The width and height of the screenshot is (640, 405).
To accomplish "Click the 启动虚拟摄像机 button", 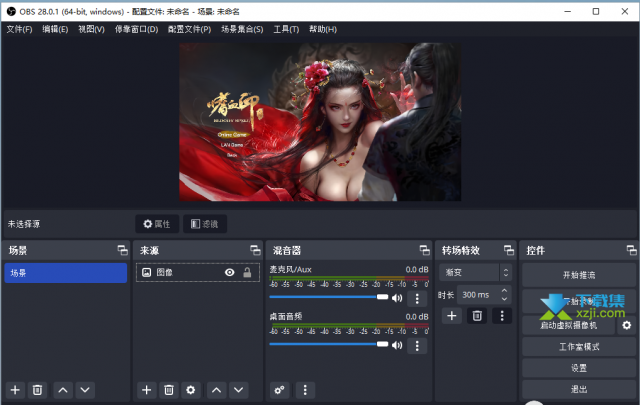I will tap(569, 325).
